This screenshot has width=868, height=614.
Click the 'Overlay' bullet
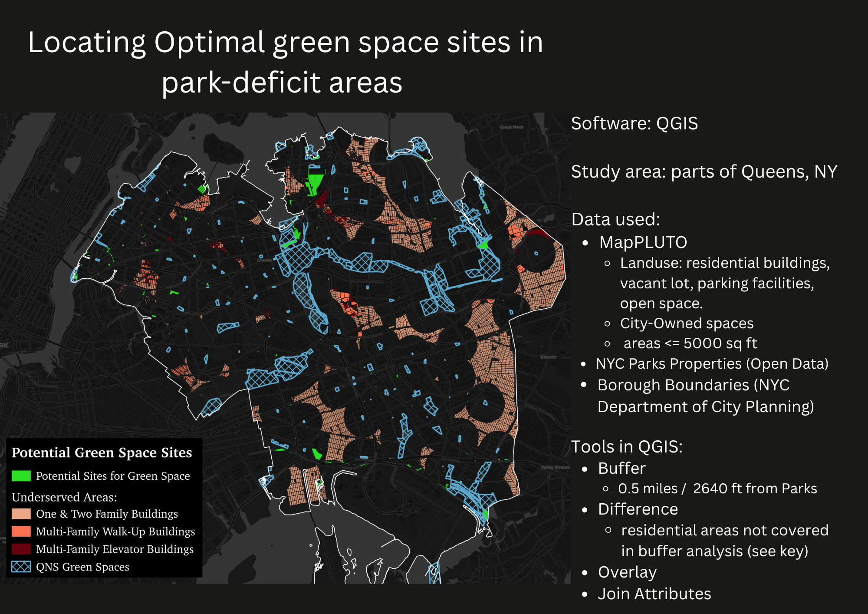tap(627, 573)
